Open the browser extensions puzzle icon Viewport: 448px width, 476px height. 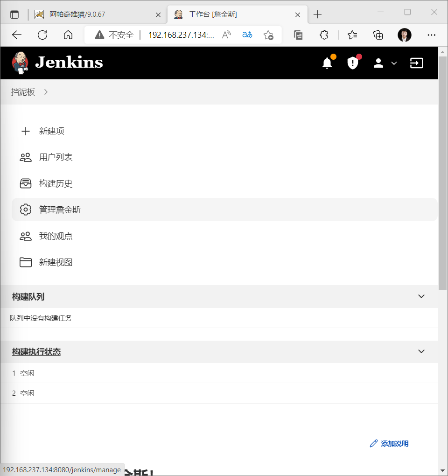[324, 35]
